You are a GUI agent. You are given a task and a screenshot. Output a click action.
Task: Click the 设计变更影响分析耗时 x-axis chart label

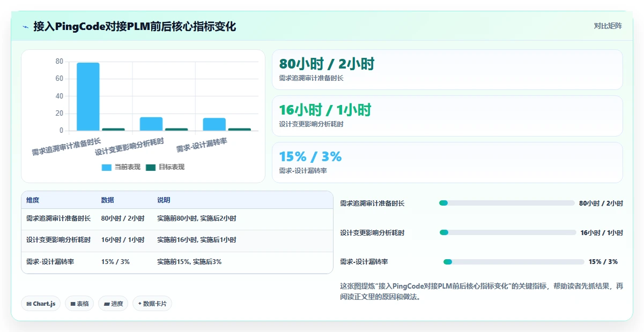[130, 146]
